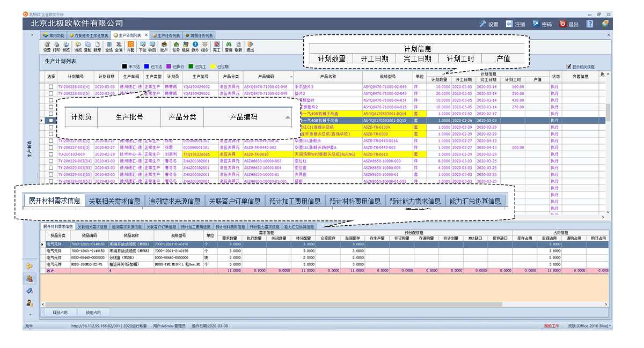Viewport: 644px width, 348px height.
Task: Click the first sidebar module icon
Action: pos(30,266)
